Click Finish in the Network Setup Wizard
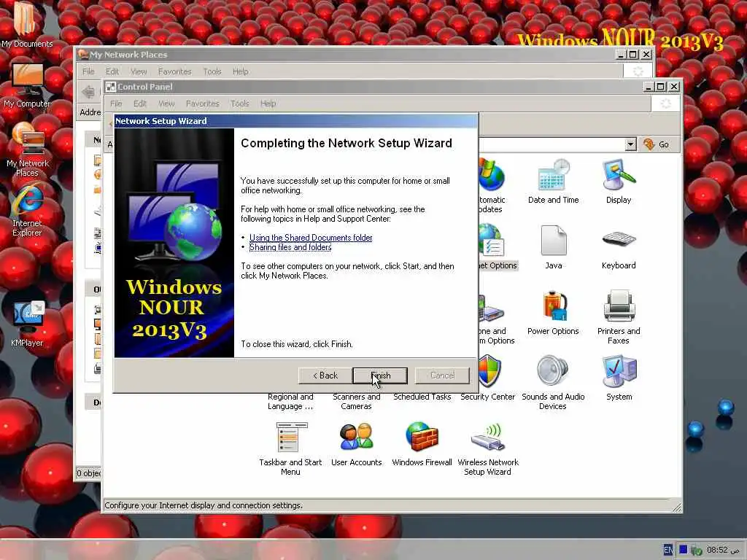The image size is (747, 560). tap(380, 376)
